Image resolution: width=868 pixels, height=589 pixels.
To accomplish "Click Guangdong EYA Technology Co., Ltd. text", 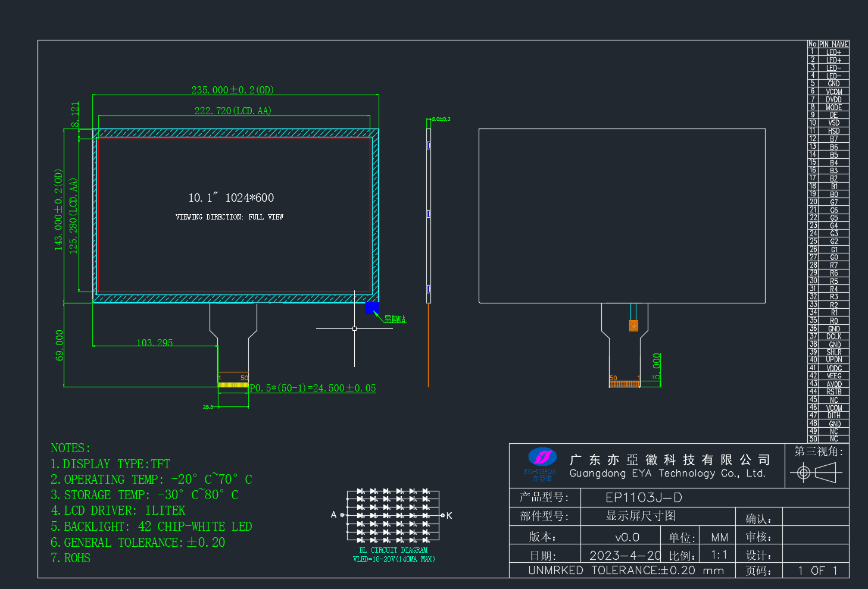I will coord(667,474).
